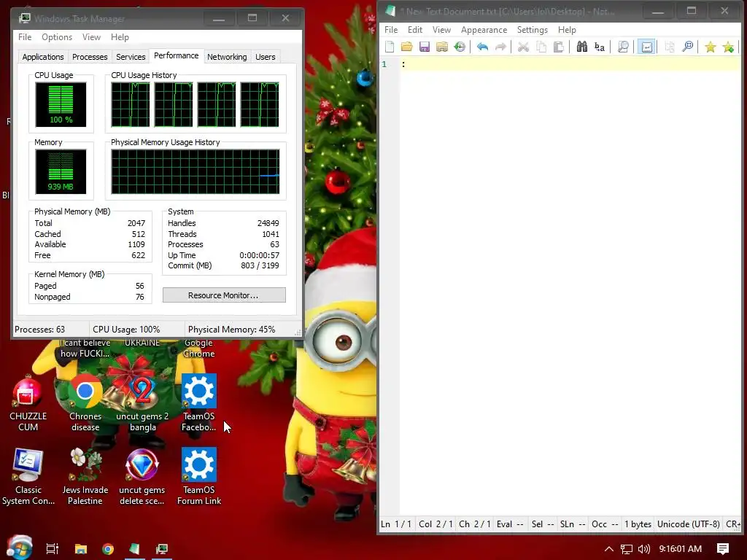Image resolution: width=747 pixels, height=560 pixels.
Task: Open Notepad3 View menu
Action: point(441,29)
